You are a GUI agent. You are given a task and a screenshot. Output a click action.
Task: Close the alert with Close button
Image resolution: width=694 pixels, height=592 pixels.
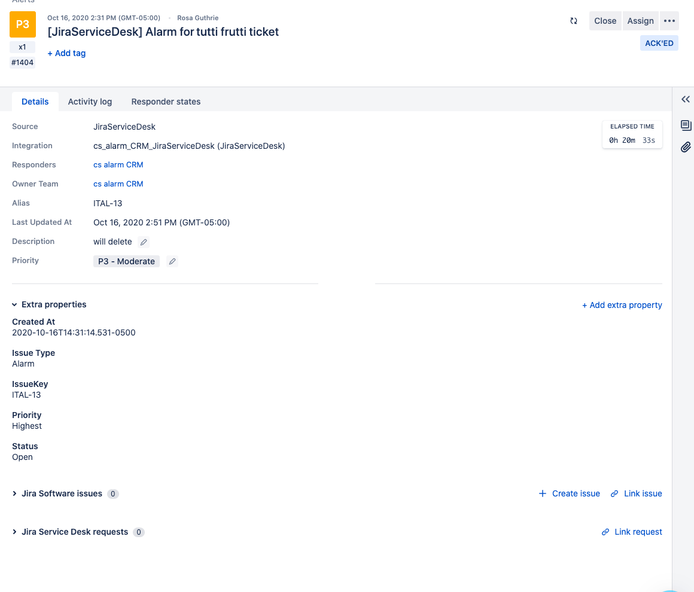tap(605, 21)
